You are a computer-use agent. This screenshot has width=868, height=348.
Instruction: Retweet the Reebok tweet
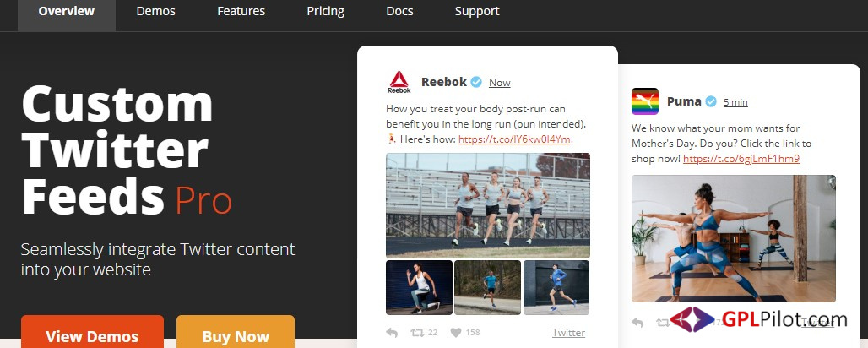[x=418, y=333]
